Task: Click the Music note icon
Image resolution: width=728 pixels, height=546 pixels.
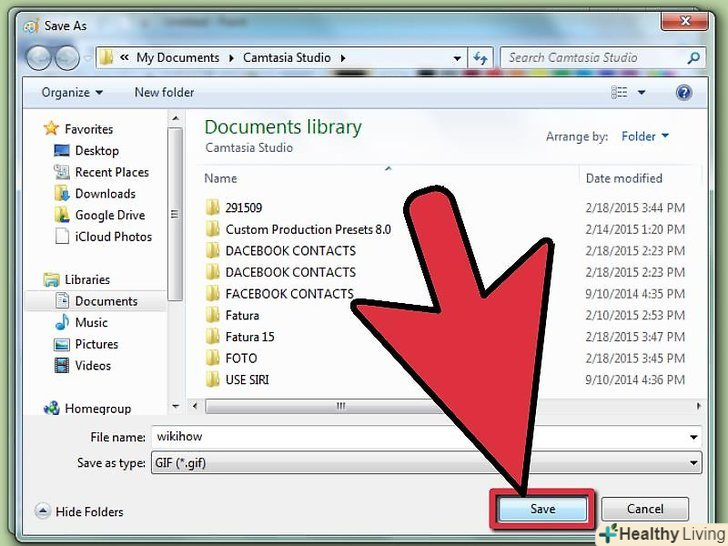Action: click(62, 322)
